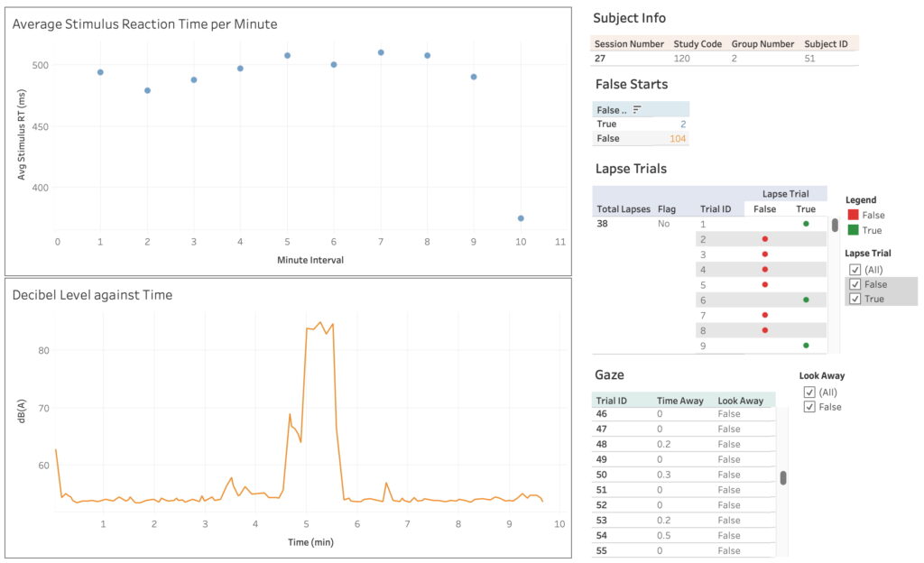Click the Total Lapses column header
The width and height of the screenshot is (924, 563).
pyautogui.click(x=624, y=209)
